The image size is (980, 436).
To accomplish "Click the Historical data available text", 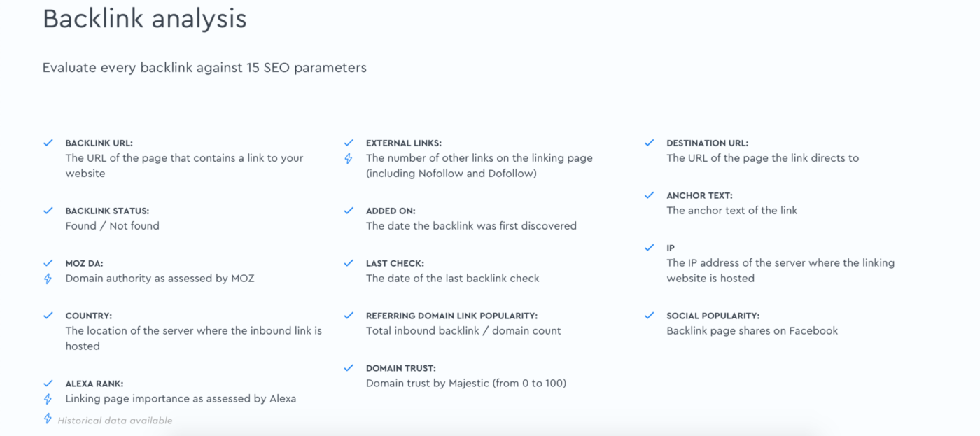I will (x=115, y=421).
